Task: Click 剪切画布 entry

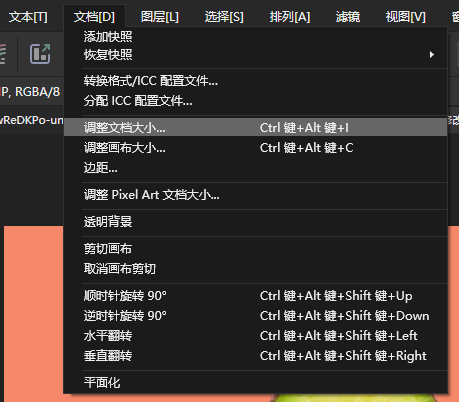Action: click(x=255, y=249)
